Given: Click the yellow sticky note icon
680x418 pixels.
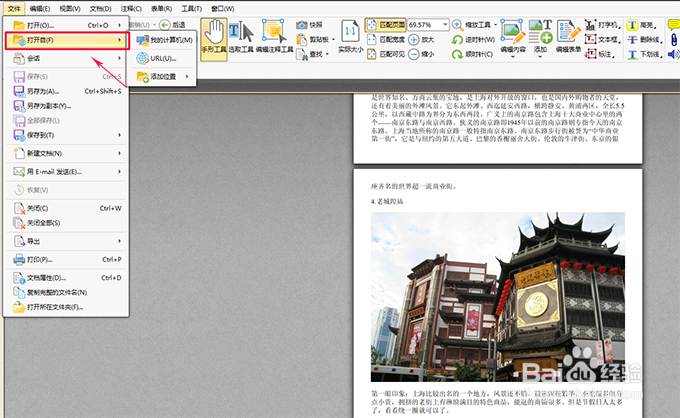Looking at the screenshot, I should click(674, 25).
